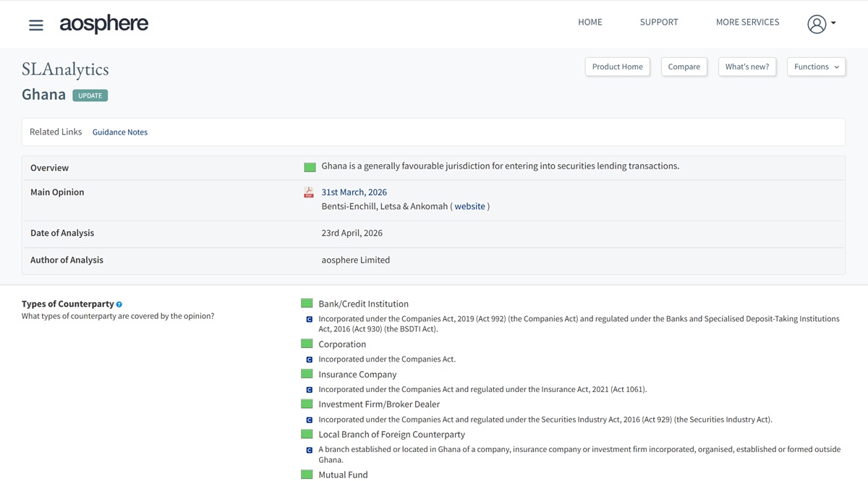Image resolution: width=868 pixels, height=481 pixels.
Task: Click the Main Opinion row label
Action: click(x=57, y=192)
